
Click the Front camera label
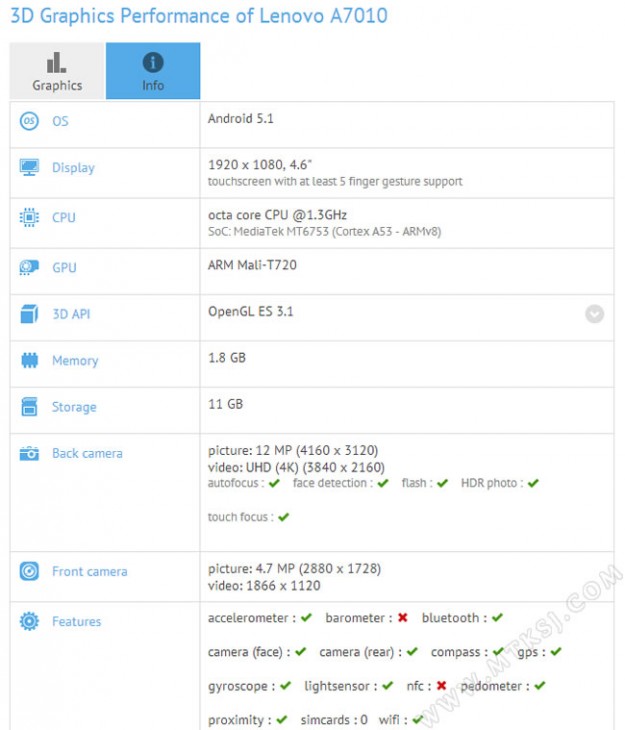pos(89,572)
